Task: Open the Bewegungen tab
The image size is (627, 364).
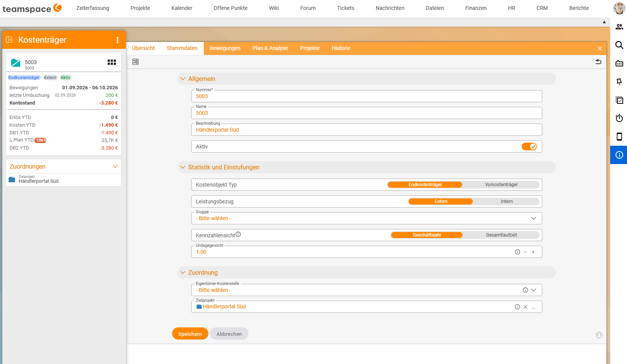Action: point(225,48)
